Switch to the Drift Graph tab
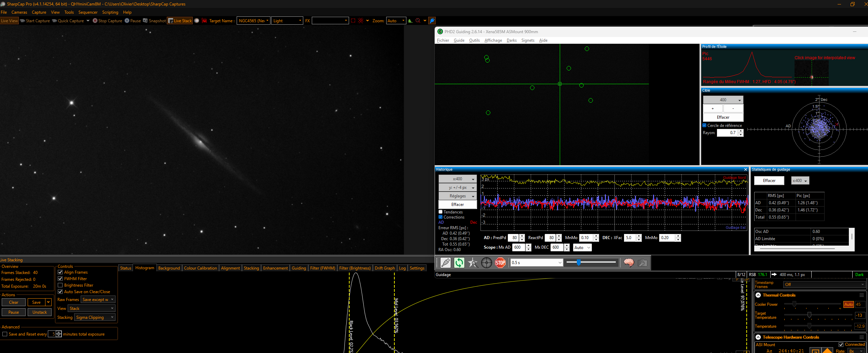 (384, 268)
